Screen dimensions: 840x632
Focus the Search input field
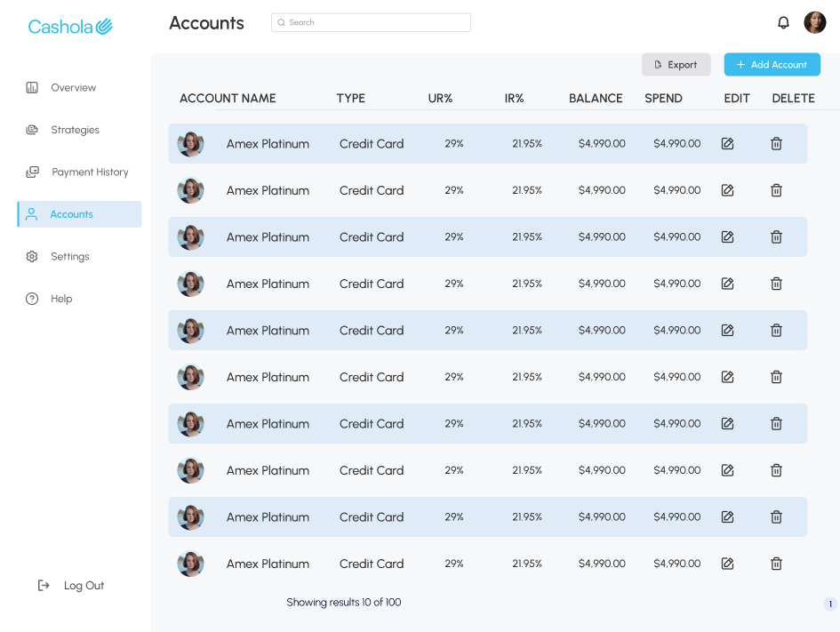point(371,22)
